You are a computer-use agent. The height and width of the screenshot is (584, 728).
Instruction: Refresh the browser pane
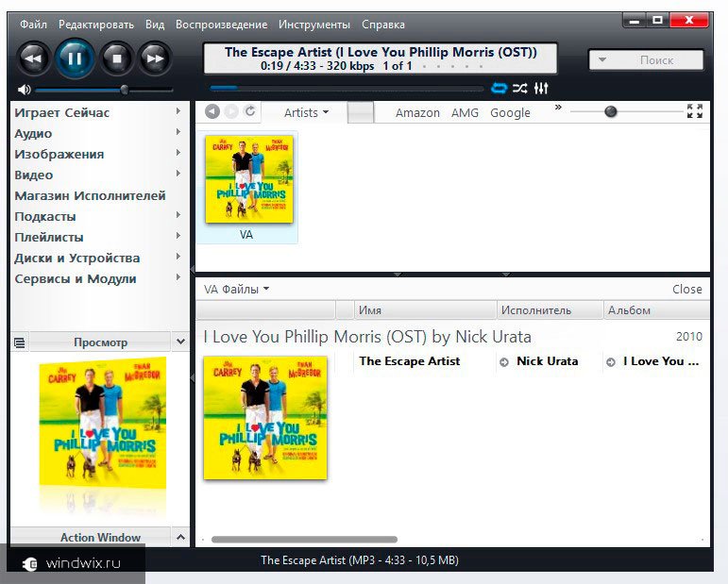(x=250, y=111)
